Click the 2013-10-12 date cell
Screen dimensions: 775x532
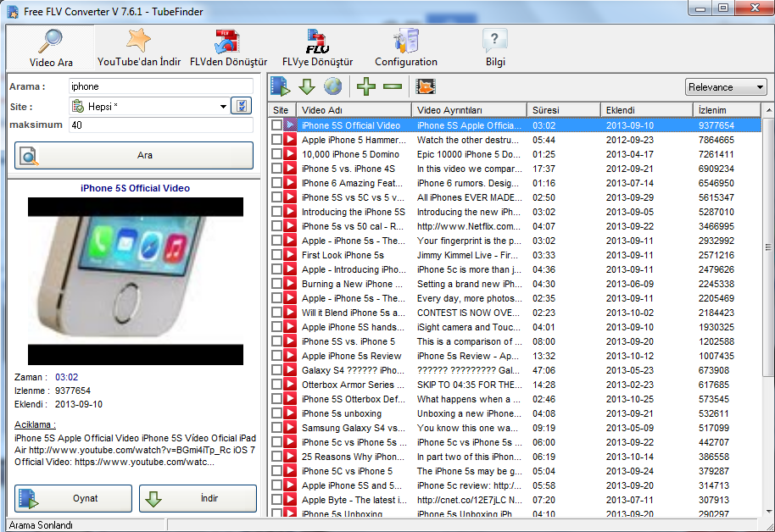tap(630, 356)
